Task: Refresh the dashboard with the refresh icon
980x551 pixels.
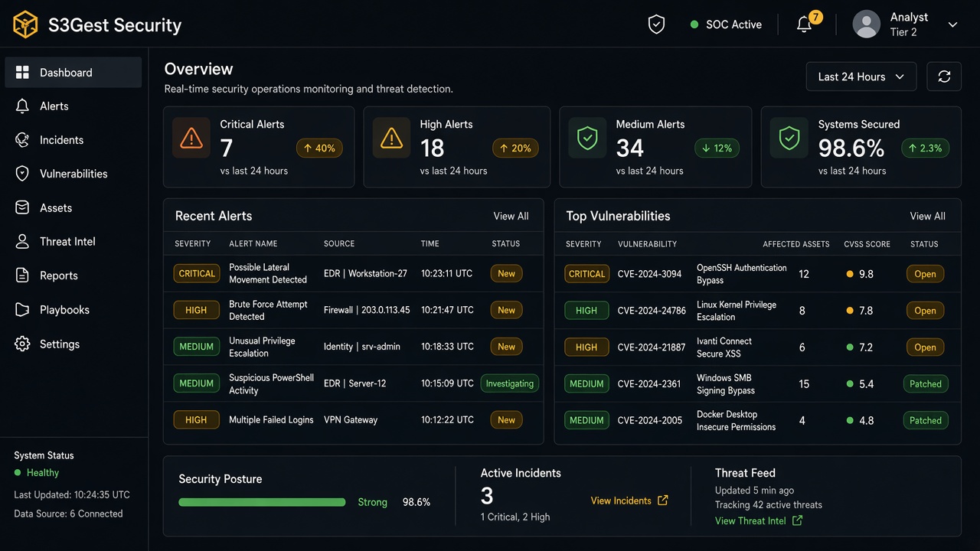Action: pyautogui.click(x=944, y=77)
